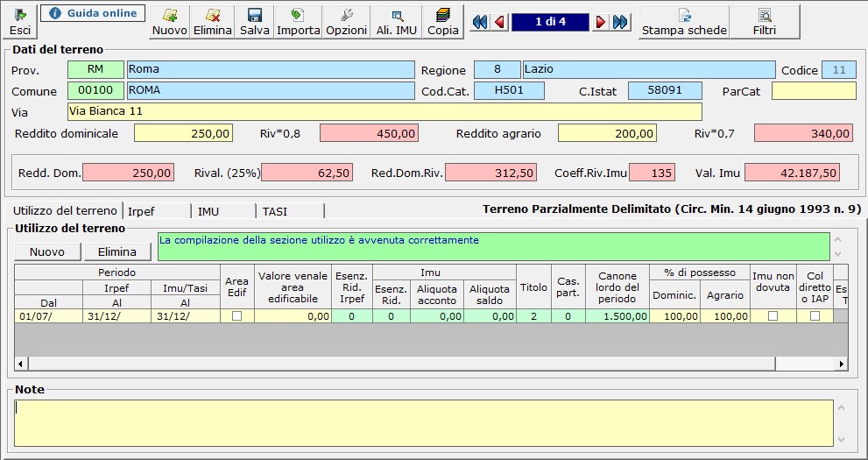Open the Importa function

(298, 21)
